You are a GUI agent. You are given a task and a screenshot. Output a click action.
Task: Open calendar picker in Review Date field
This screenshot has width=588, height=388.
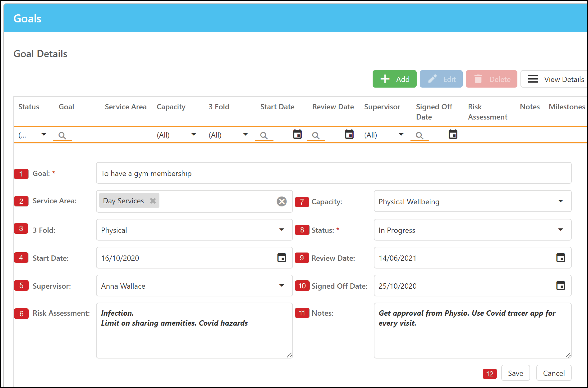[x=561, y=258]
